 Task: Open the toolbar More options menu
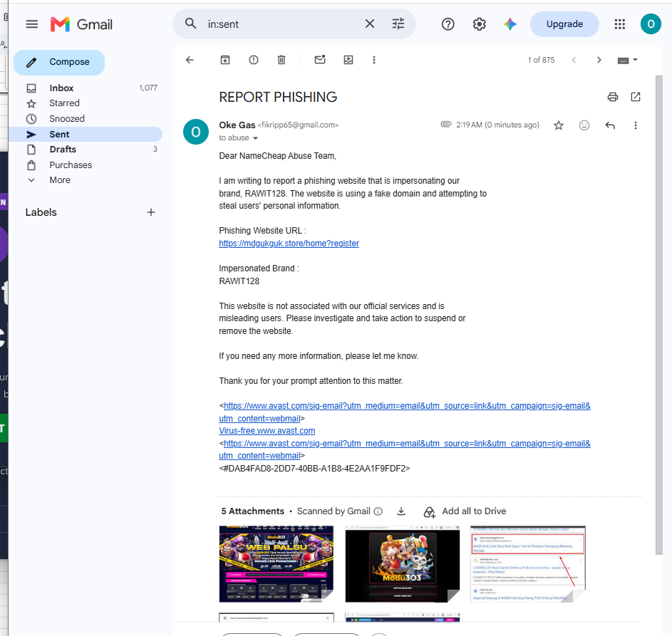click(373, 60)
